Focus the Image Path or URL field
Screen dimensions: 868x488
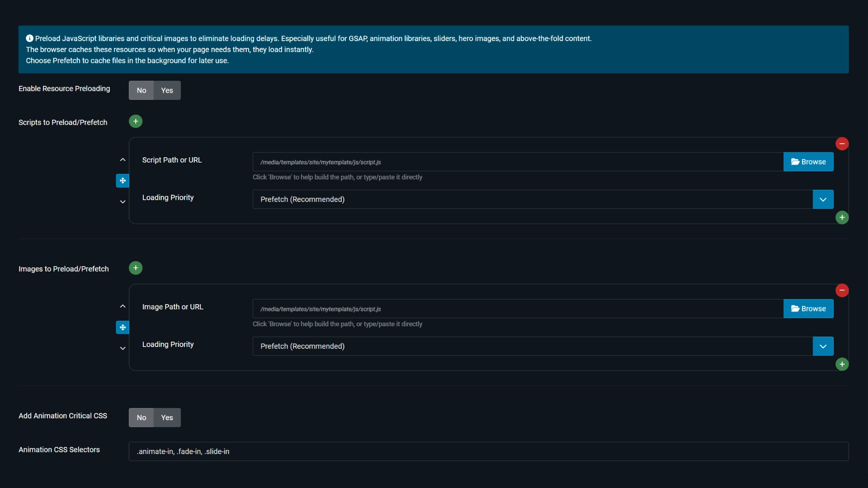tap(518, 309)
